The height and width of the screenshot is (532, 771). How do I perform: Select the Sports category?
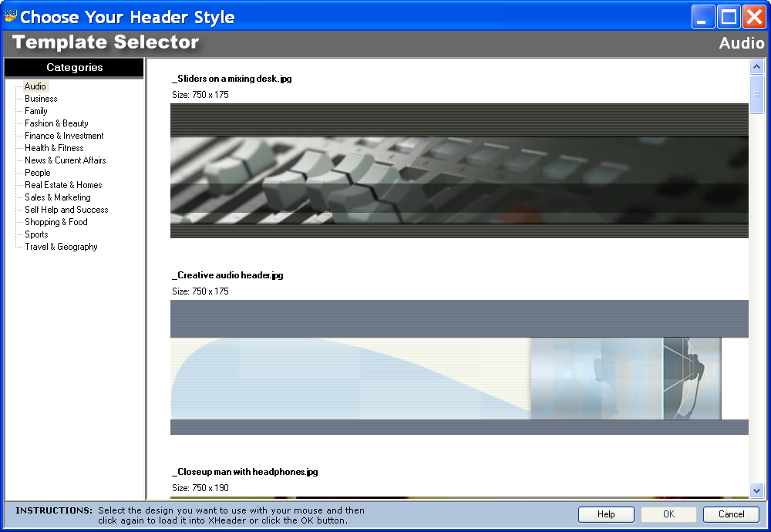35,234
